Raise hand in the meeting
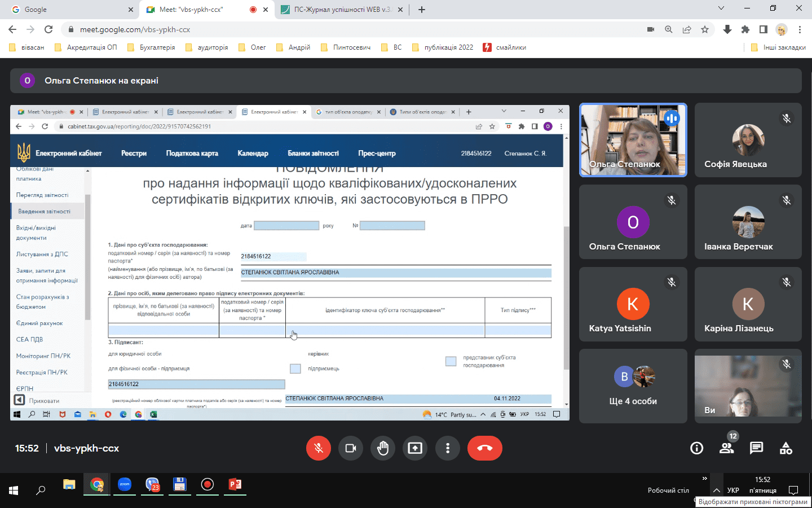Screen dimensions: 812x508 383,448
